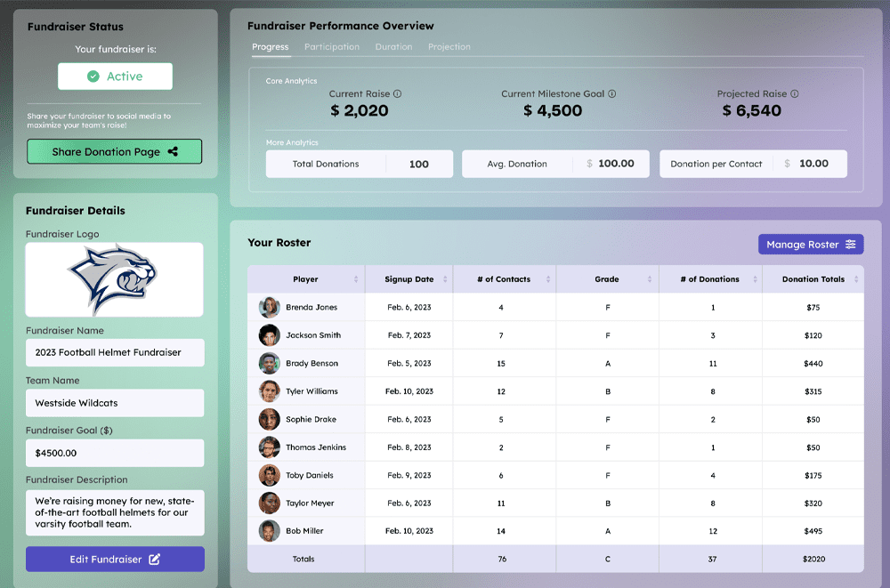Sort roster by Player column arrows
Image resolution: width=890 pixels, height=588 pixels.
357,279
